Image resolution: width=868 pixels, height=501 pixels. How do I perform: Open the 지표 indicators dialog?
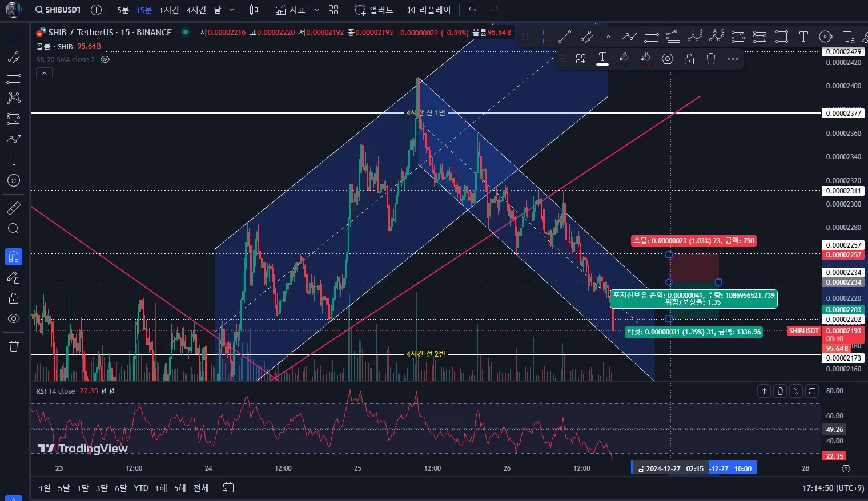point(290,10)
